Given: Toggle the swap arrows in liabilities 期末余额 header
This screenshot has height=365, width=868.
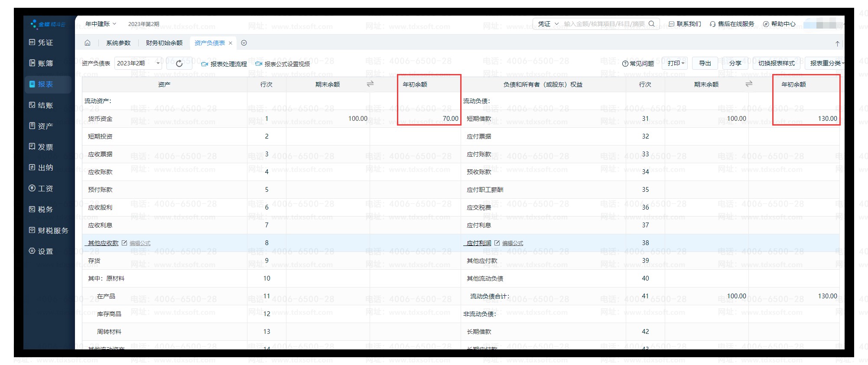Looking at the screenshot, I should (x=749, y=84).
